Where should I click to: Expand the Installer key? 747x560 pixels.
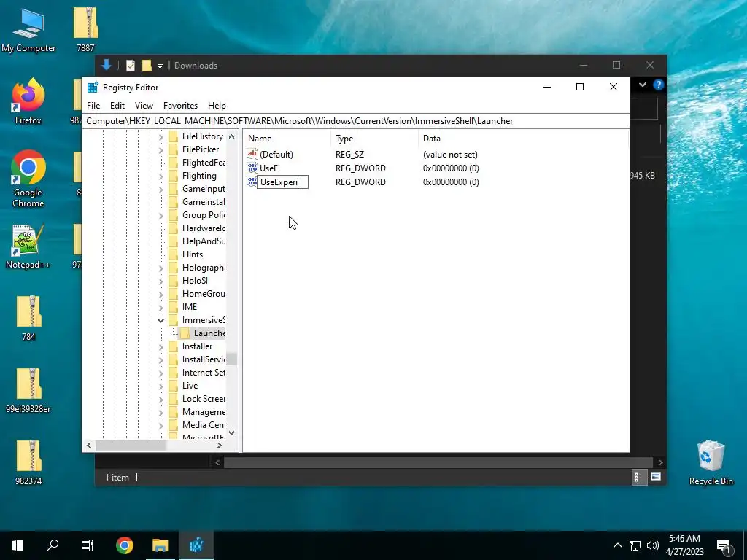[x=160, y=346]
